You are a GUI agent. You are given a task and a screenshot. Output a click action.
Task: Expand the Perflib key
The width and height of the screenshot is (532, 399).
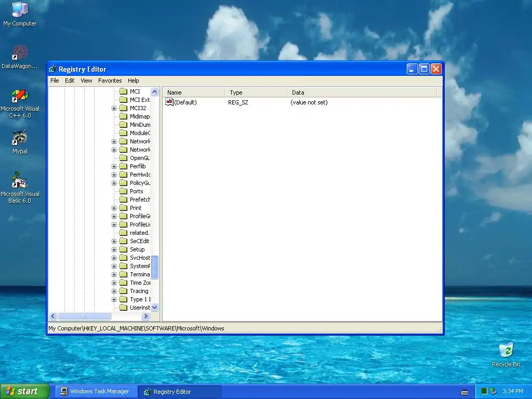[114, 167]
